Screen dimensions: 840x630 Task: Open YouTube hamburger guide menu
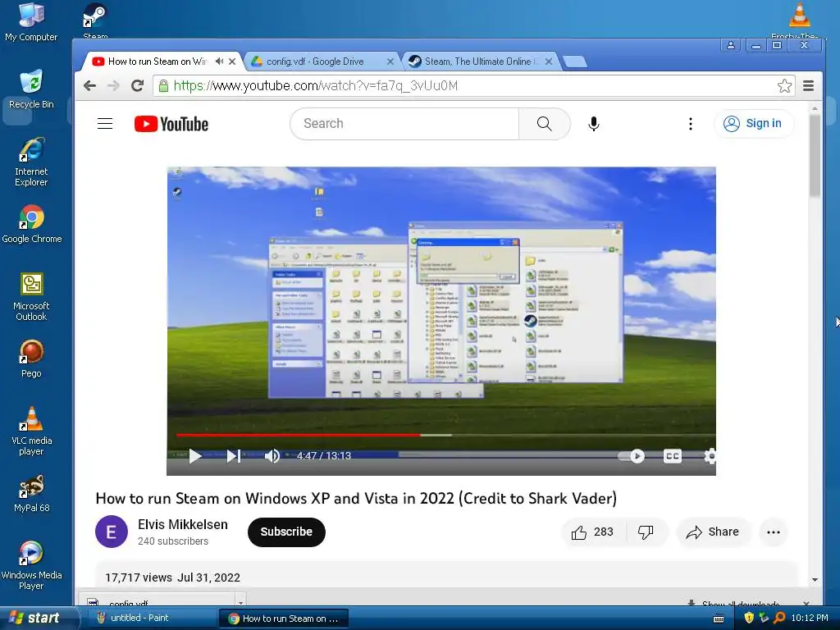(105, 124)
